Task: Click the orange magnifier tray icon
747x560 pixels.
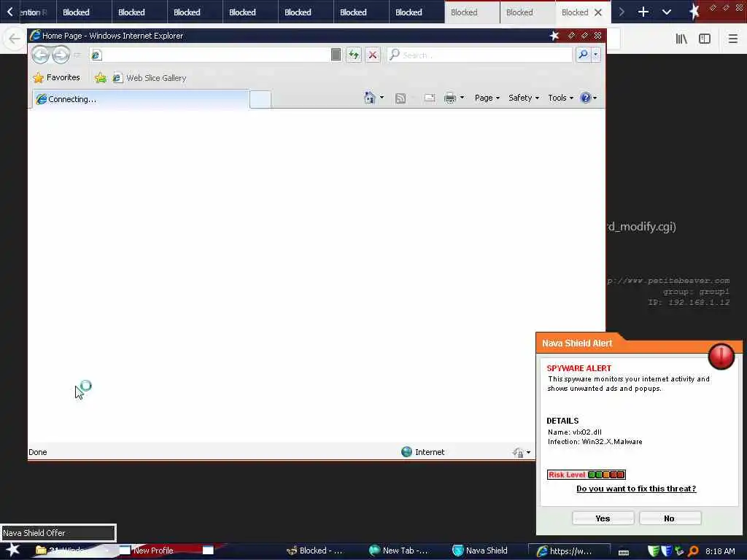Action: 694,551
